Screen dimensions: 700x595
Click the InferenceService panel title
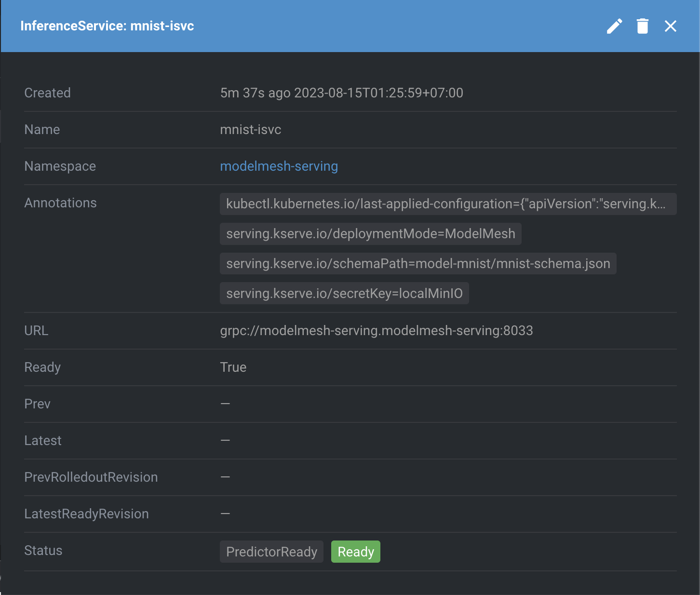click(x=107, y=26)
